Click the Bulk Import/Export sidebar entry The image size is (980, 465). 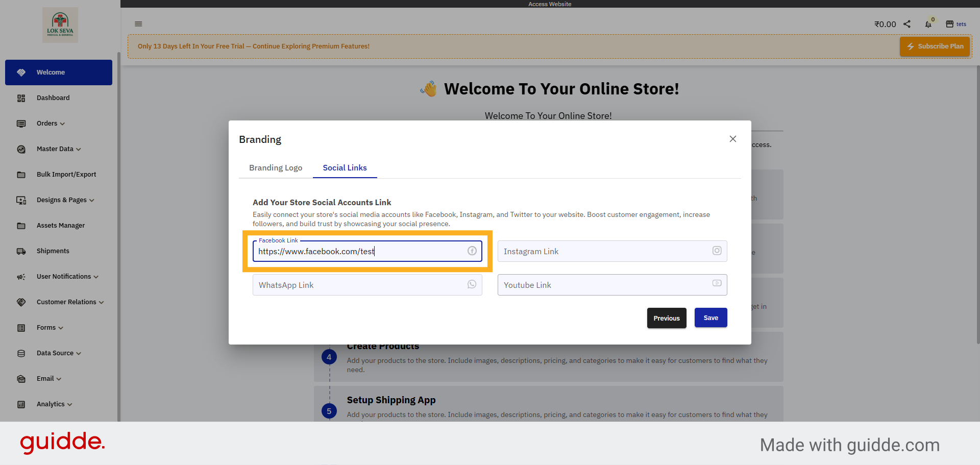tap(66, 174)
